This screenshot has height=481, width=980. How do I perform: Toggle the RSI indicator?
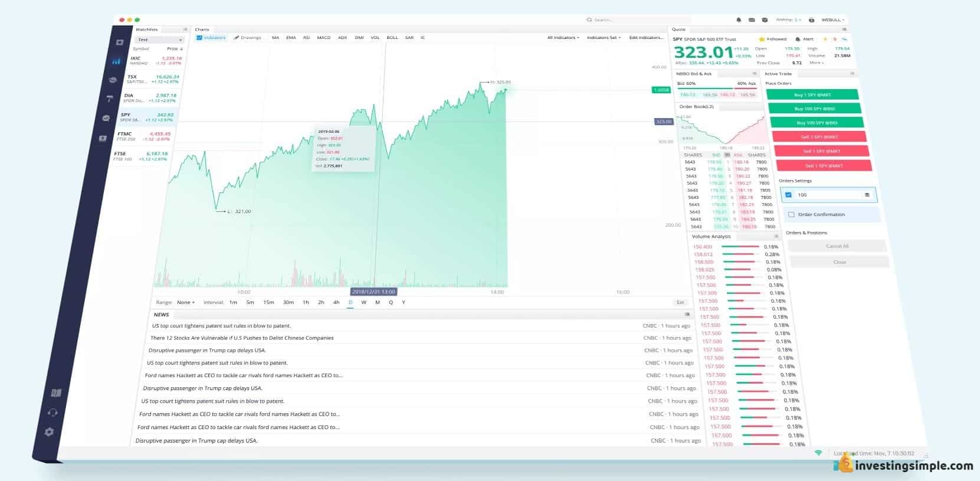(x=306, y=38)
